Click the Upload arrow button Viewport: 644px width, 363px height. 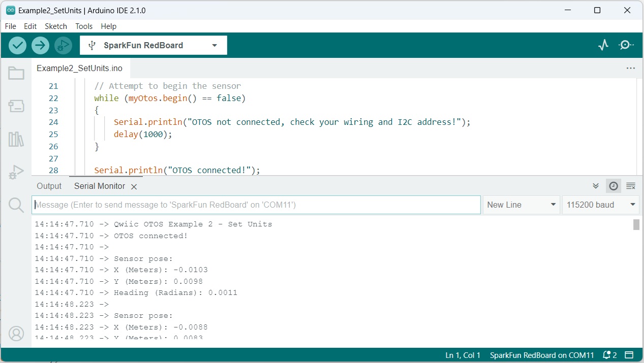pyautogui.click(x=40, y=45)
